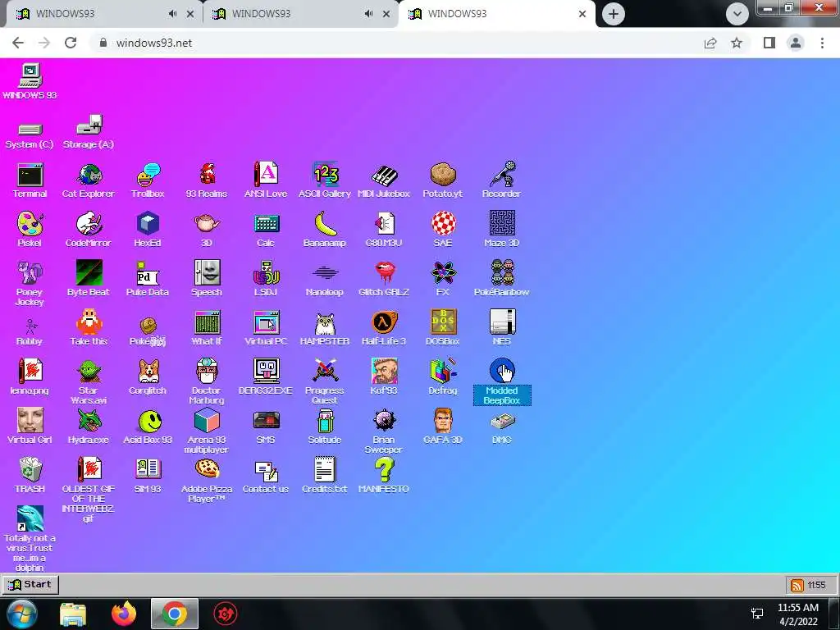The image size is (840, 630).
Task: Select the Recorder microphone icon
Action: (x=502, y=175)
